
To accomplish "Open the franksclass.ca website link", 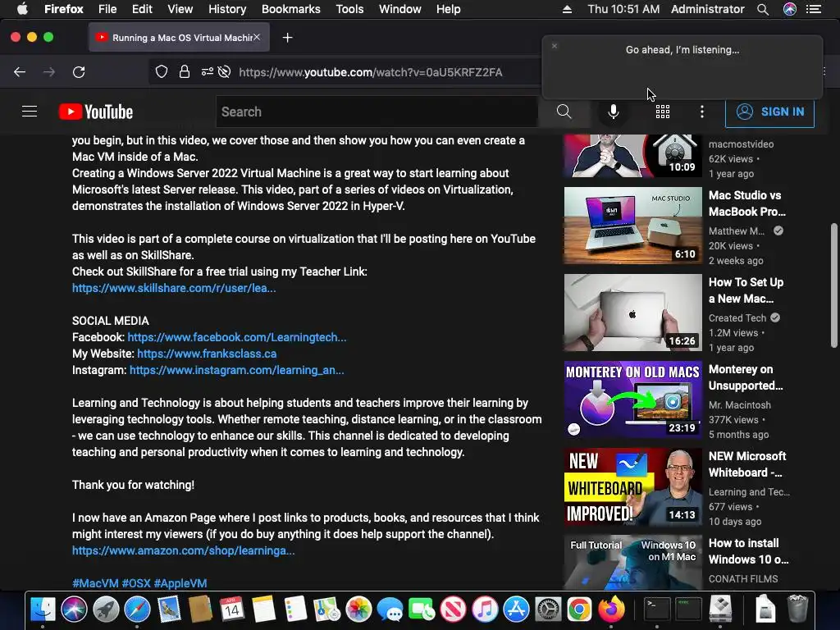I will [207, 354].
